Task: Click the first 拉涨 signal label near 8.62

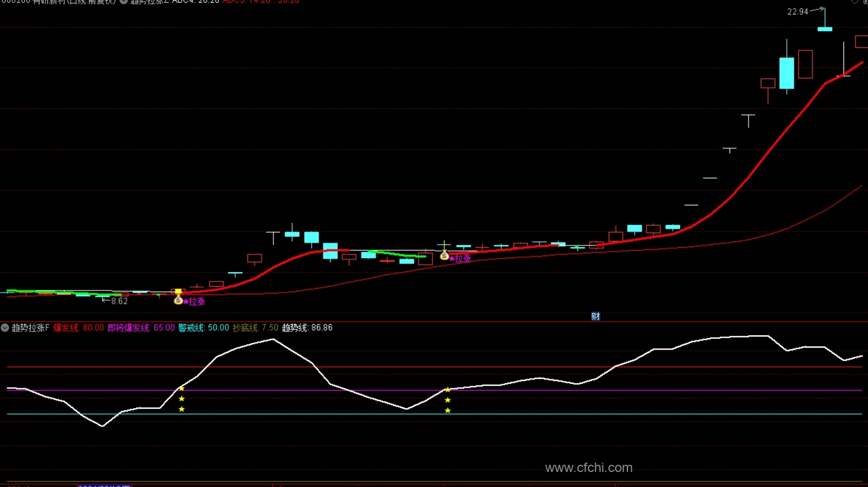Action: (194, 302)
